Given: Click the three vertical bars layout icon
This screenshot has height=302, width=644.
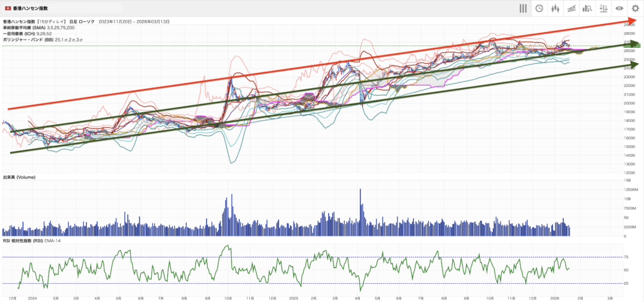Looking at the screenshot, I should (523, 9).
